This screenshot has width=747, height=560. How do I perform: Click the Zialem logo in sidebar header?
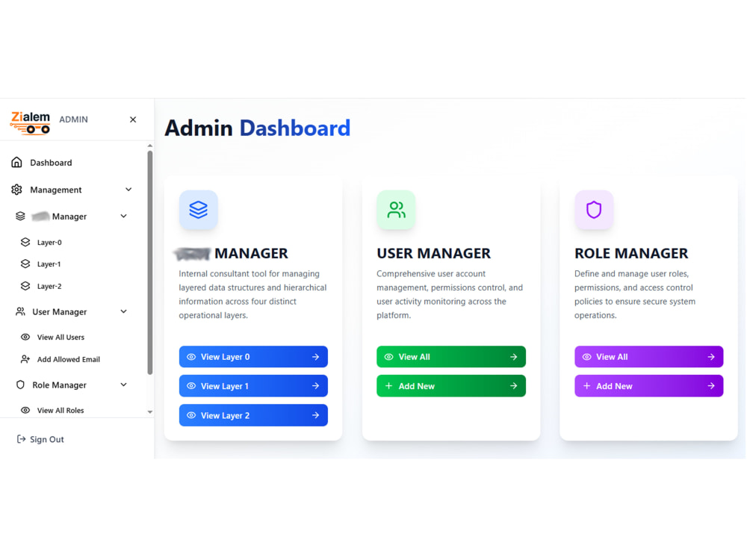pos(31,123)
